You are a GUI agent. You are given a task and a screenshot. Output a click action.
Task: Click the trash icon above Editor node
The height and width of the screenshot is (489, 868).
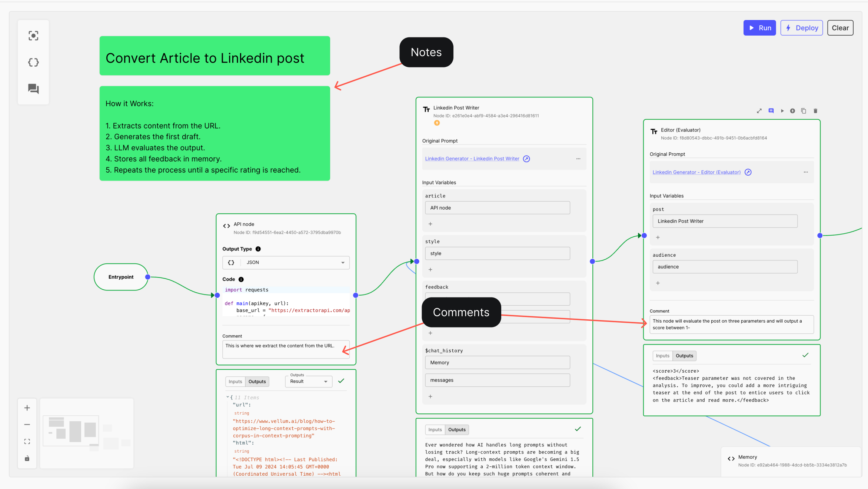(x=815, y=111)
